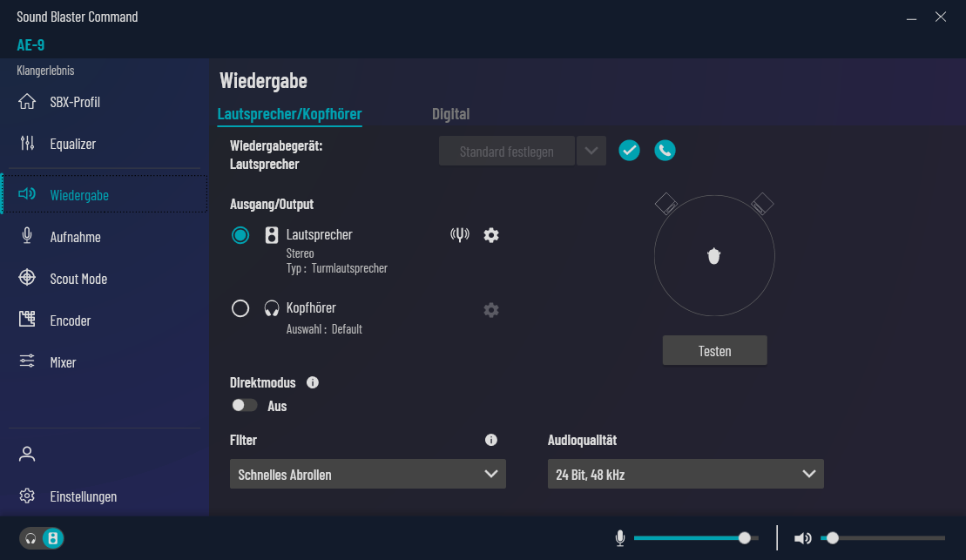966x560 pixels.
Task: Click the teal phone communication device icon
Action: click(665, 151)
